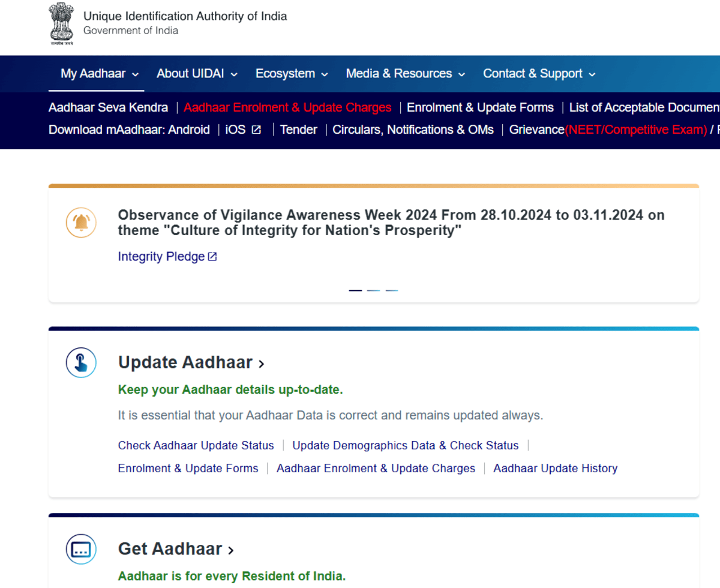Expand the About UIDAI menu

[197, 74]
